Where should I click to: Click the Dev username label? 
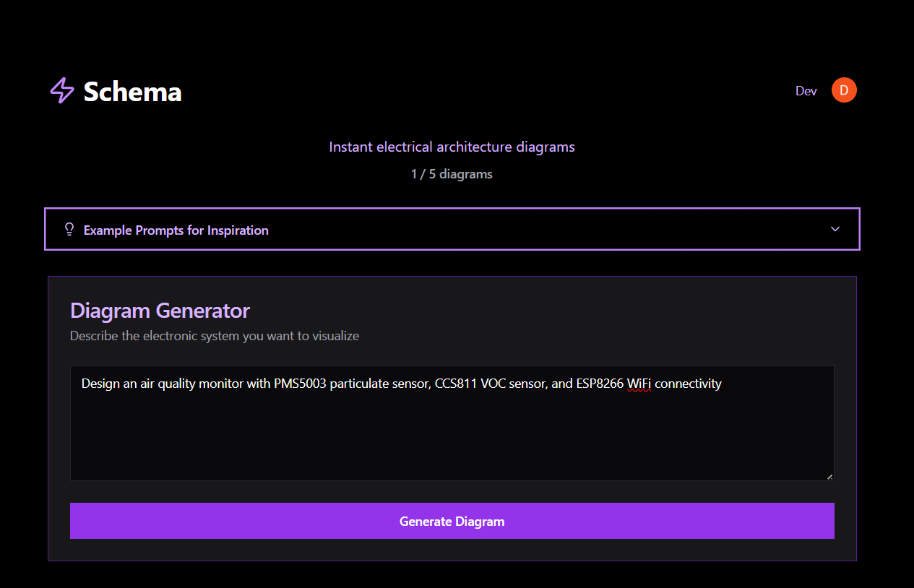pos(806,91)
